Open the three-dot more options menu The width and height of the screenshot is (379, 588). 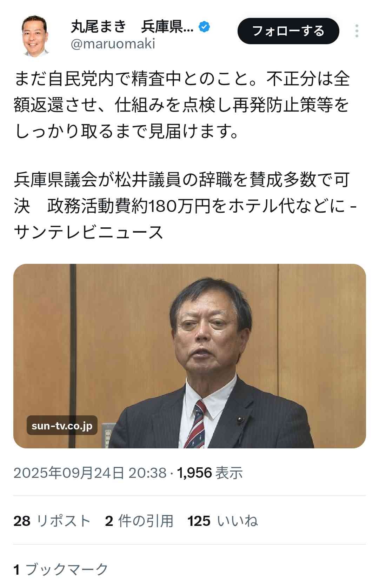(x=357, y=31)
